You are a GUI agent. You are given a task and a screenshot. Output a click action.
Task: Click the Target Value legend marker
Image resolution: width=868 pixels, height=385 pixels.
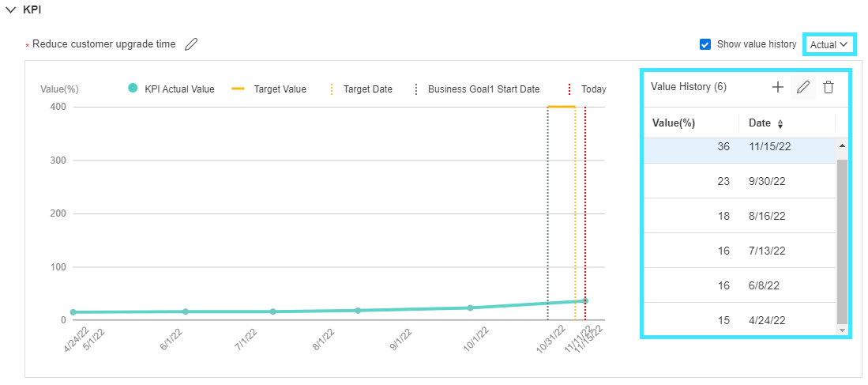click(238, 89)
